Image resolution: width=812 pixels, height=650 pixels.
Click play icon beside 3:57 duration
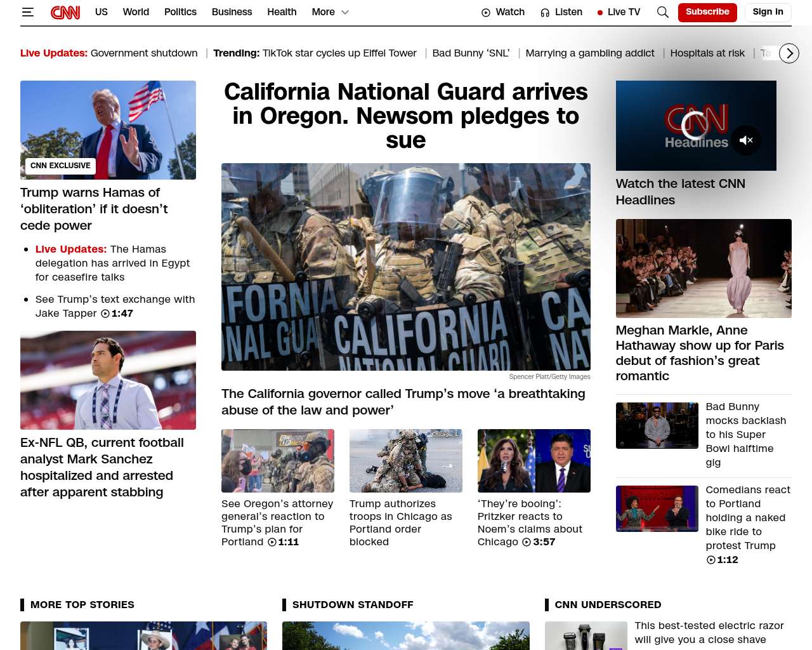pos(527,542)
